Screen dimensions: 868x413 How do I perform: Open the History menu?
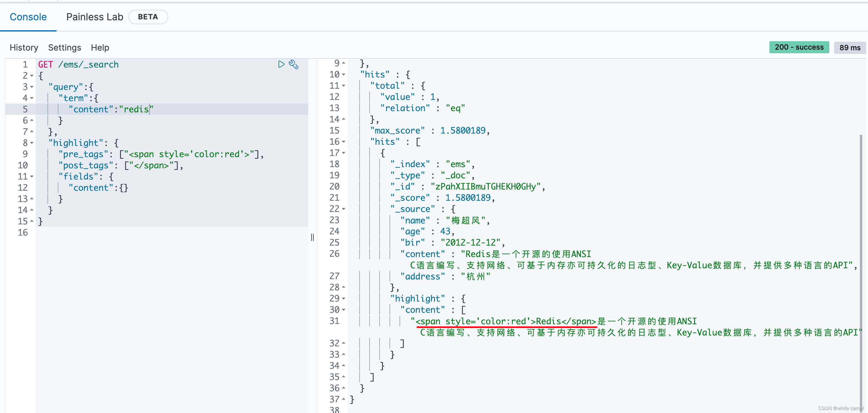(24, 48)
